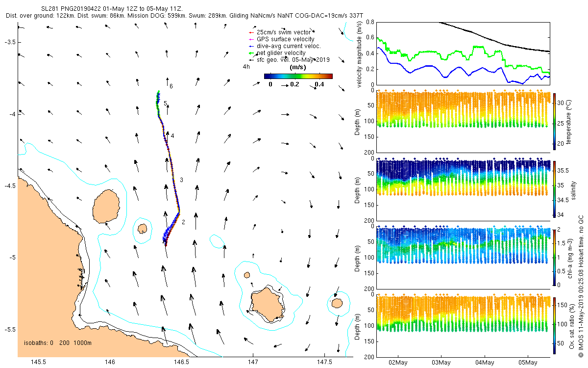
Task: Click the salinity colorbar
Action: (555, 189)
